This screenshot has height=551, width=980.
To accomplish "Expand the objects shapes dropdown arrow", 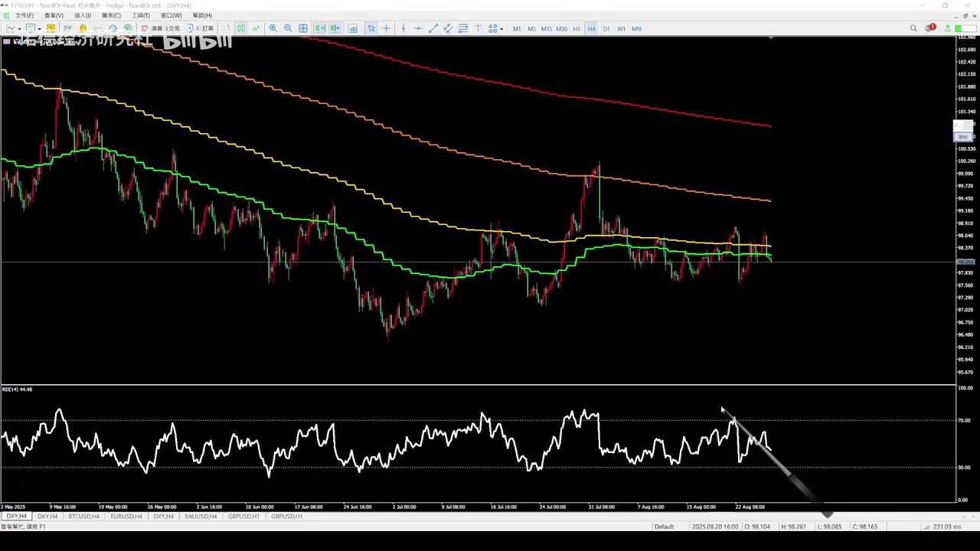I will (501, 29).
